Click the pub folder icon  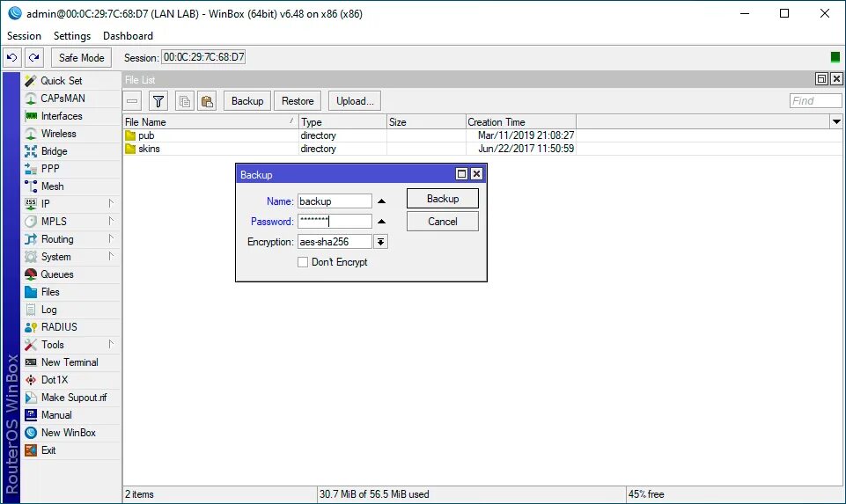130,135
